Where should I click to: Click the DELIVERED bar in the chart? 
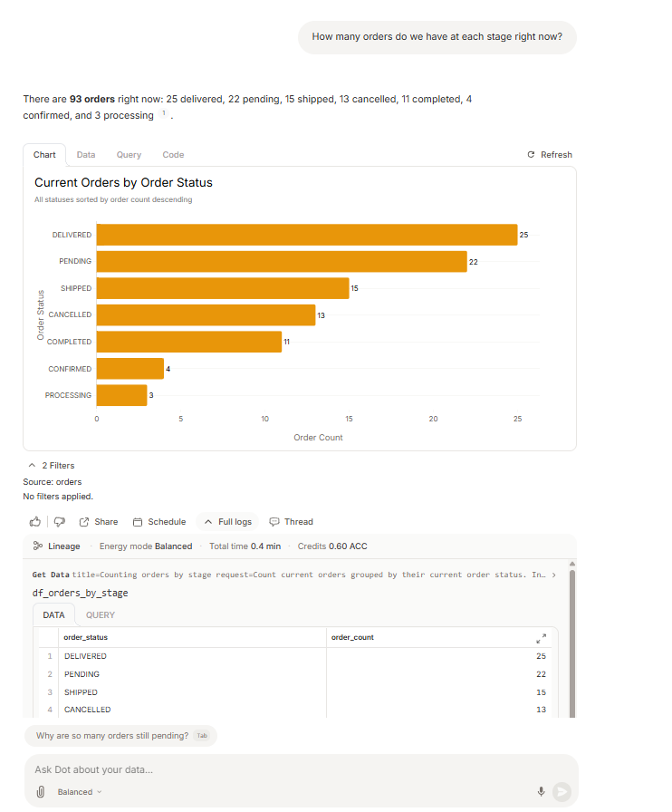coord(307,235)
